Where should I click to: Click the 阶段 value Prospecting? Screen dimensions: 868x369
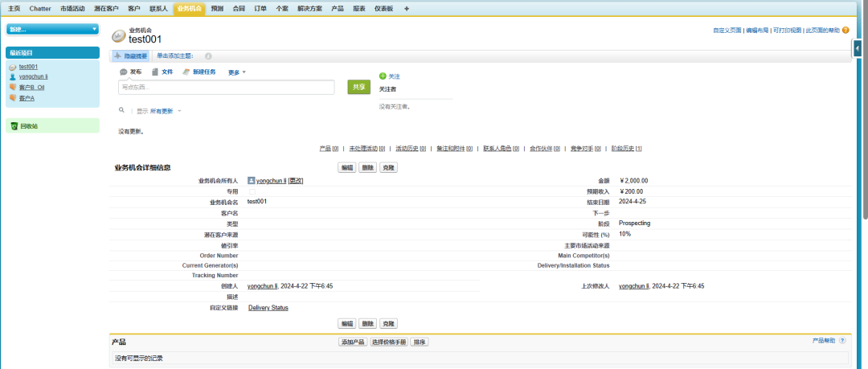point(634,223)
